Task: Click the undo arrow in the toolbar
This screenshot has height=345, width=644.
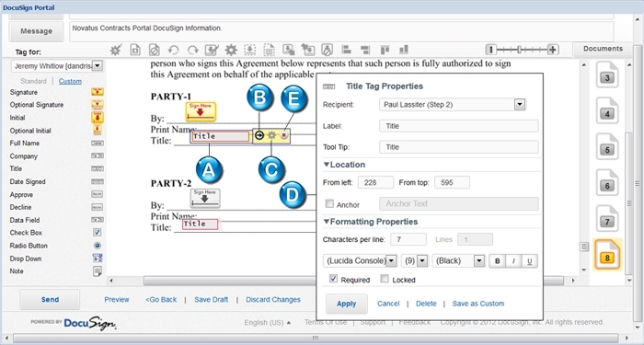Action: pyautogui.click(x=173, y=50)
